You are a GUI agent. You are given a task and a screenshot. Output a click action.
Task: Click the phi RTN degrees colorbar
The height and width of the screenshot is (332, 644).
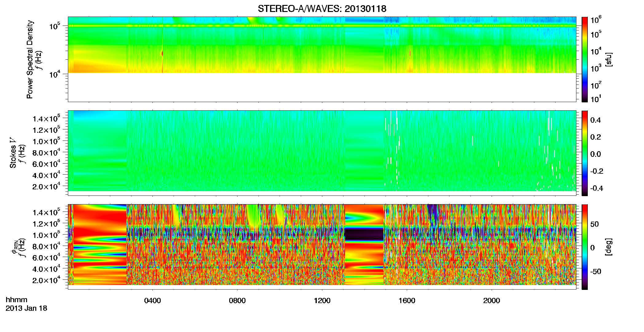(585, 247)
